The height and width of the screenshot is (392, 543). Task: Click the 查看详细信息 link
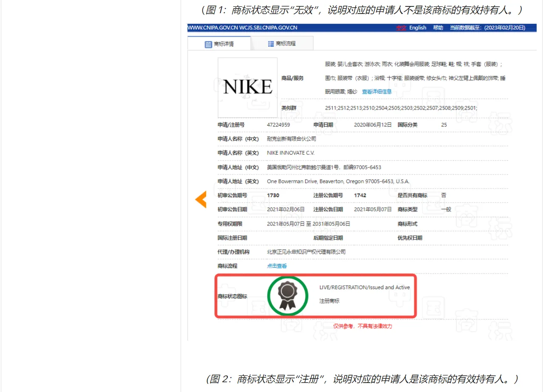[x=377, y=91]
